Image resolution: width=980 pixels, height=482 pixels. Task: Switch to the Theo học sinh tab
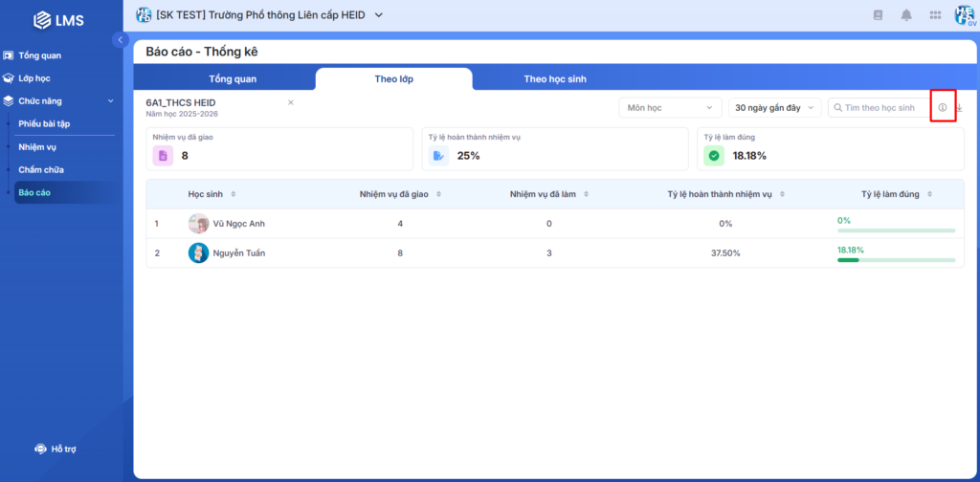point(554,79)
